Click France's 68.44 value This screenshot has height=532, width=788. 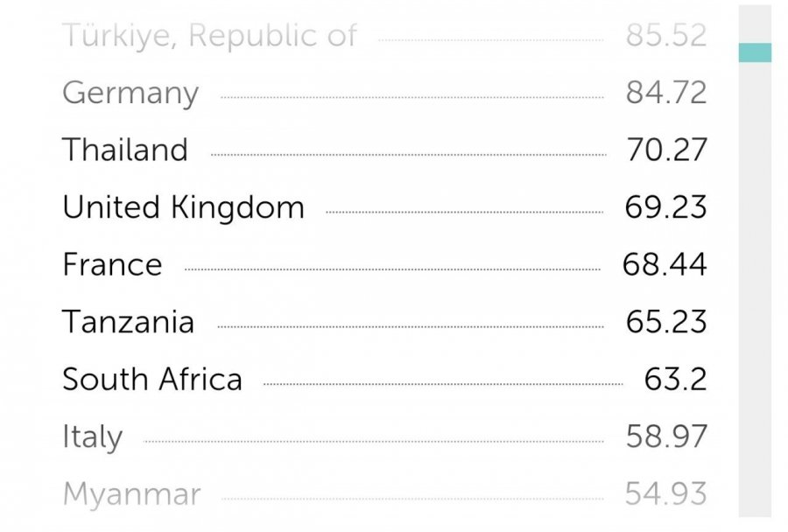click(665, 265)
